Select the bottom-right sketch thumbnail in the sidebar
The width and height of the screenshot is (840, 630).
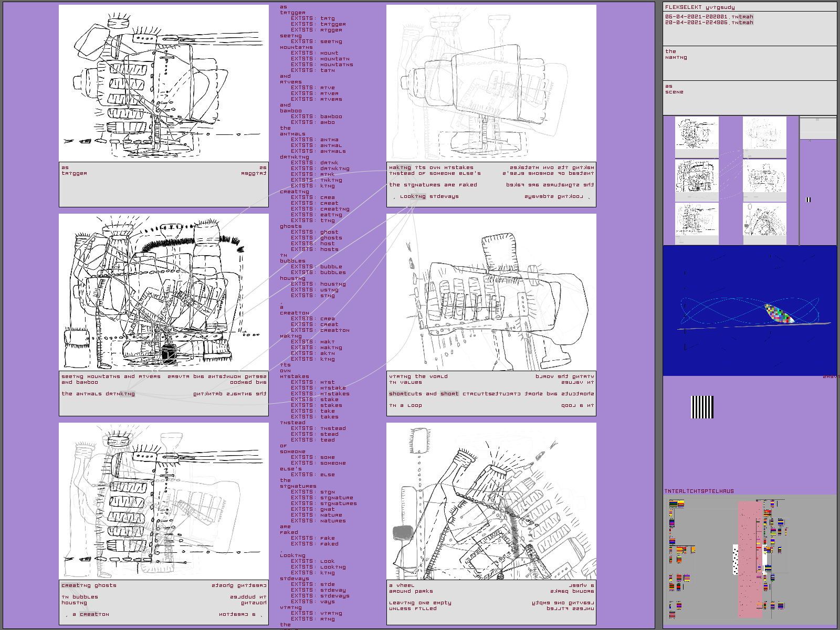click(x=764, y=219)
